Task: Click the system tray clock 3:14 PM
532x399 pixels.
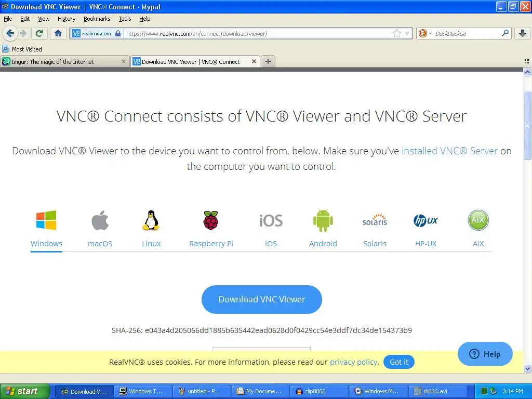Action: [513, 391]
